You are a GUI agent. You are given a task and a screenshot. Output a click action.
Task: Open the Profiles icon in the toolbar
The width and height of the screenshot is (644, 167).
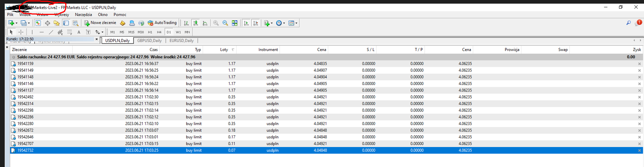coord(23,23)
